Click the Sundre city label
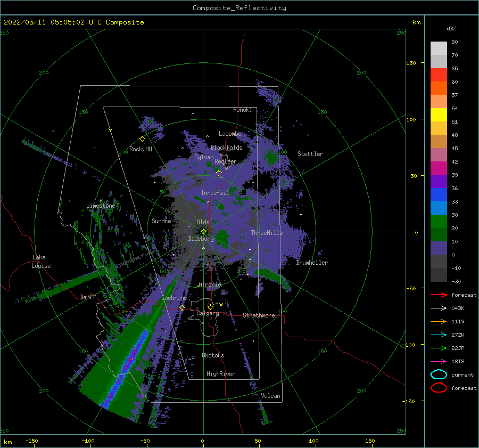Image resolution: width=479 pixels, height=448 pixels. click(161, 221)
